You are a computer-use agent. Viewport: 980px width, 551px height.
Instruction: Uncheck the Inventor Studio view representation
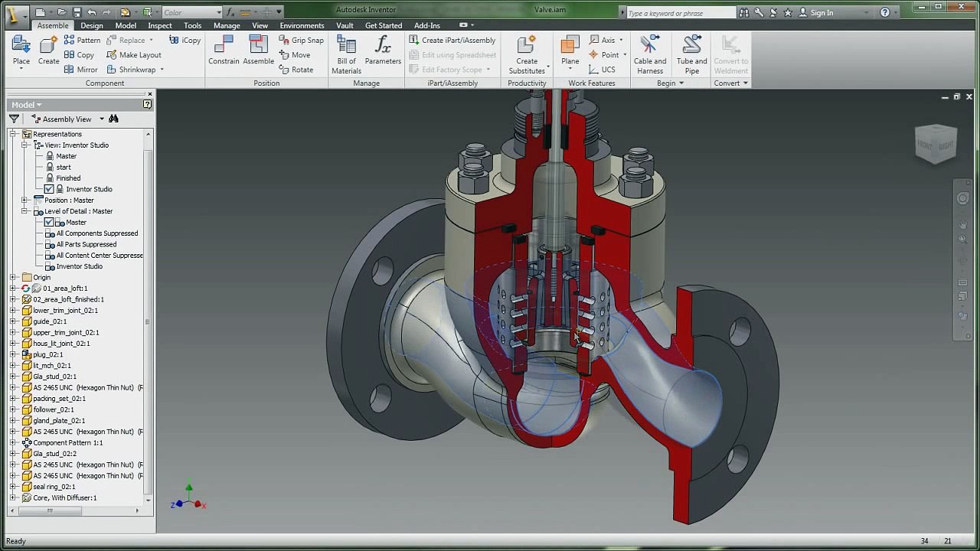click(49, 189)
